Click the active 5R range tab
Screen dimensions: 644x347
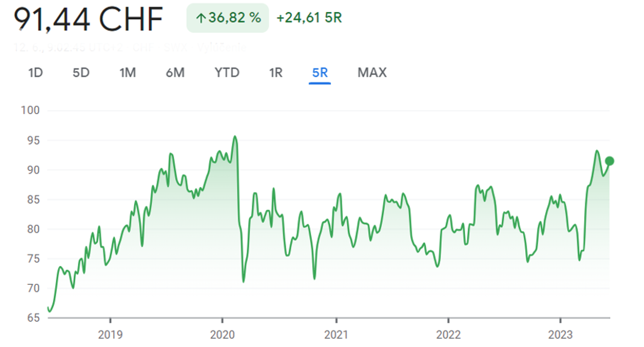(319, 72)
